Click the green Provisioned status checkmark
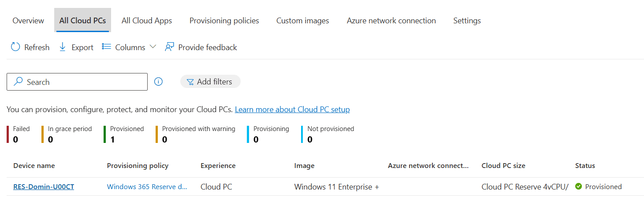The image size is (644, 208). [x=579, y=186]
